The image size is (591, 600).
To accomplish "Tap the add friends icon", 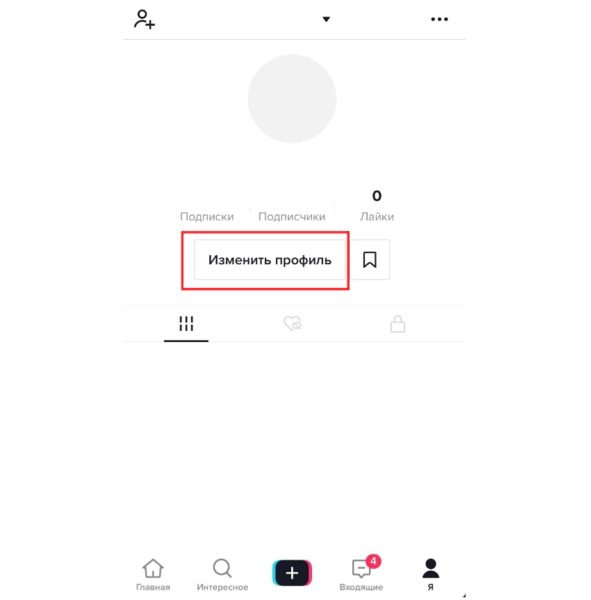I will pyautogui.click(x=144, y=20).
